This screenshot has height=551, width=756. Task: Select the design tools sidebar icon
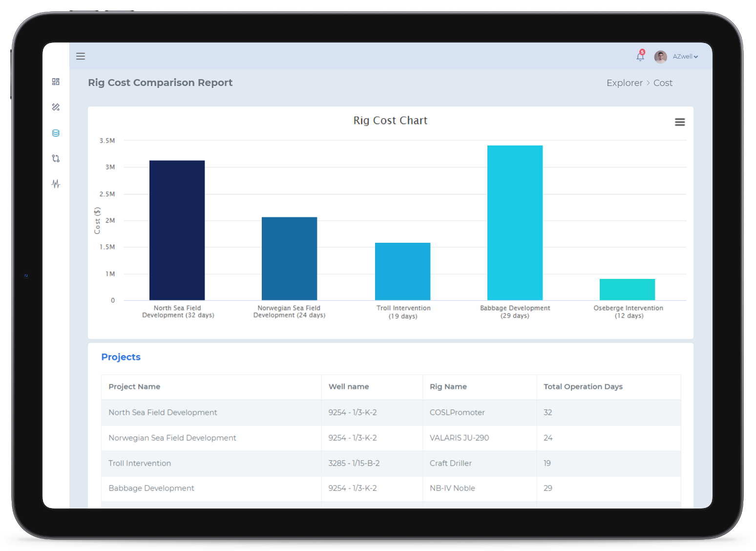pyautogui.click(x=56, y=107)
